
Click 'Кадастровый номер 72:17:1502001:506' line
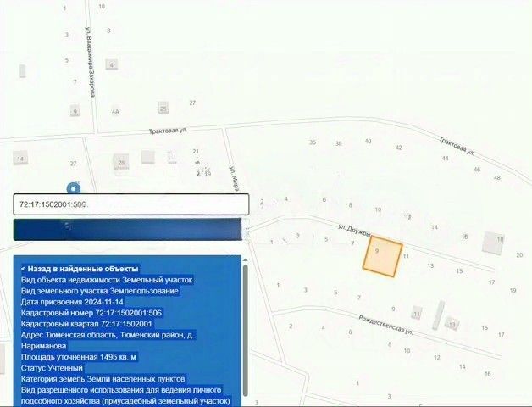91,313
